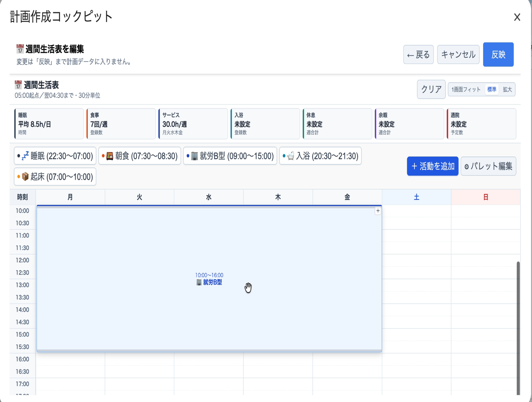Click the + icon on 就労B型 block
The image size is (532, 402).
[378, 211]
